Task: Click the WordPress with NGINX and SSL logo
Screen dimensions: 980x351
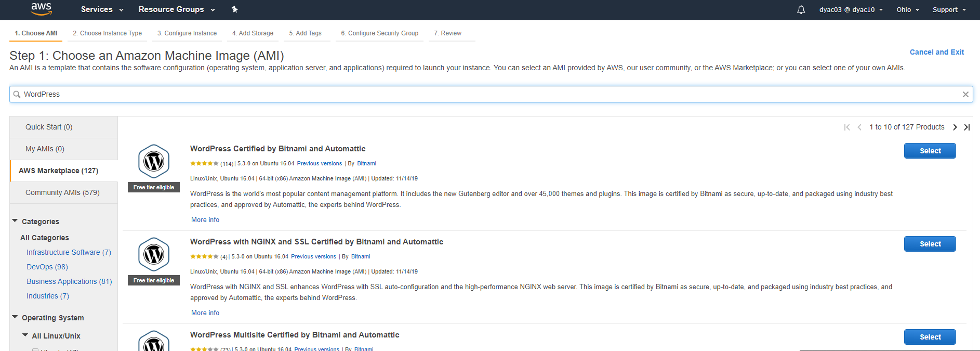Action: click(x=154, y=254)
